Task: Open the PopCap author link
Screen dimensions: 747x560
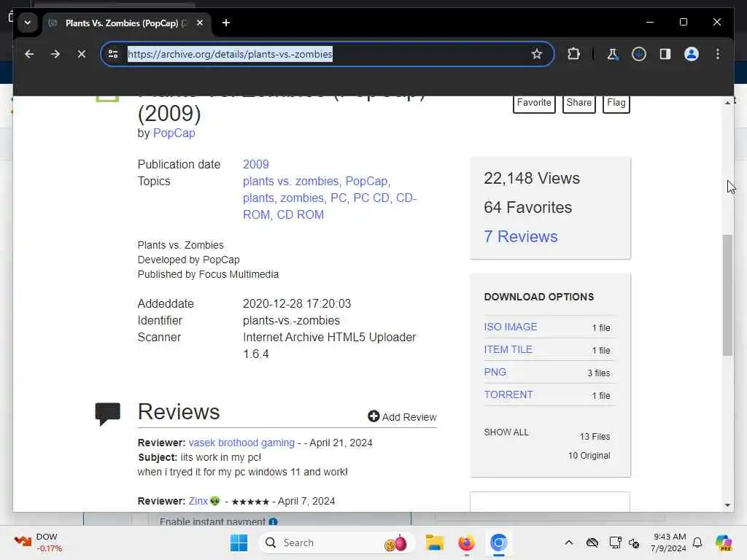Action: [174, 133]
